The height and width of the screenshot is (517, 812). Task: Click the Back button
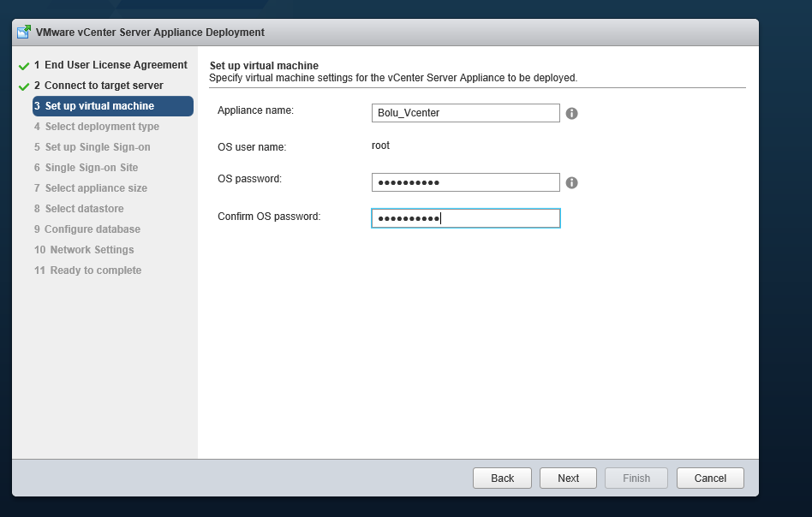(502, 478)
